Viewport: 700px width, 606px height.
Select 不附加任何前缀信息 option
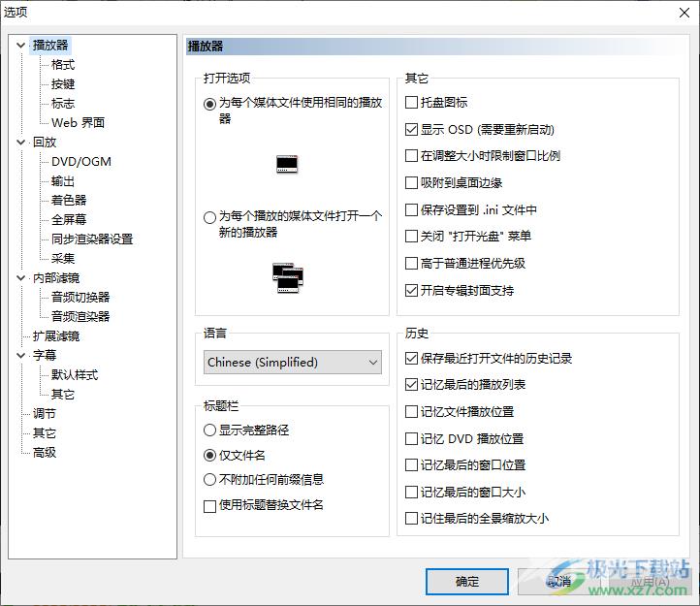209,480
